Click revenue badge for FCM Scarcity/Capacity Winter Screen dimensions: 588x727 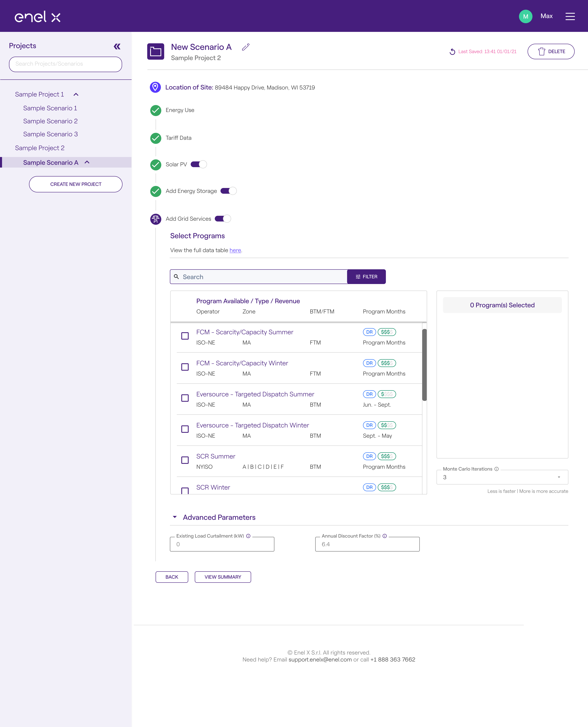coord(387,363)
